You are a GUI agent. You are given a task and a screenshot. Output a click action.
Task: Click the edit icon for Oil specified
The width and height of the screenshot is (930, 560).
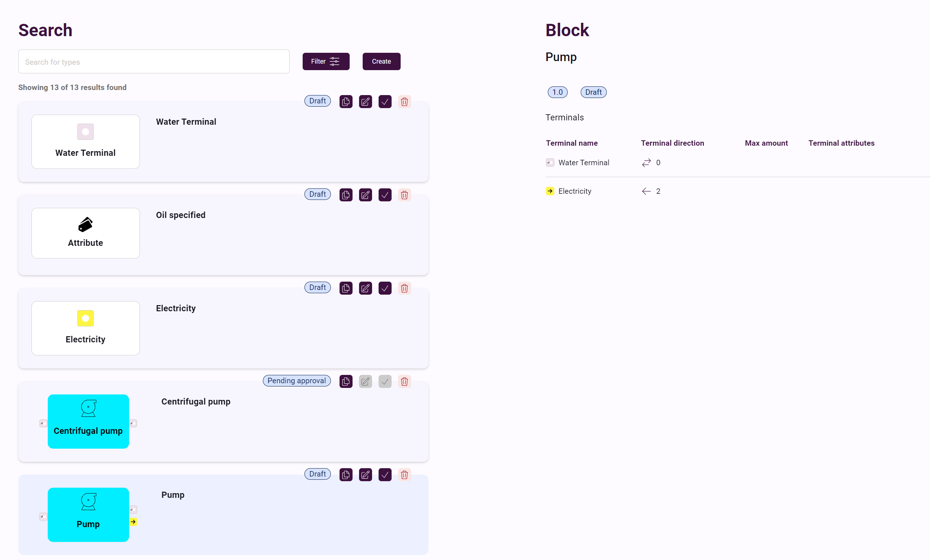pos(366,194)
